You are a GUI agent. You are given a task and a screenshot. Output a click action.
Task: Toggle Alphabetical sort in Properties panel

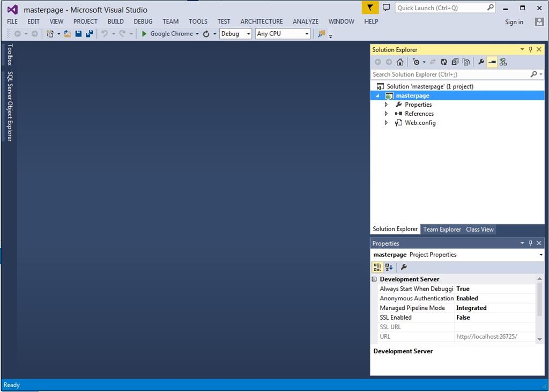[389, 267]
